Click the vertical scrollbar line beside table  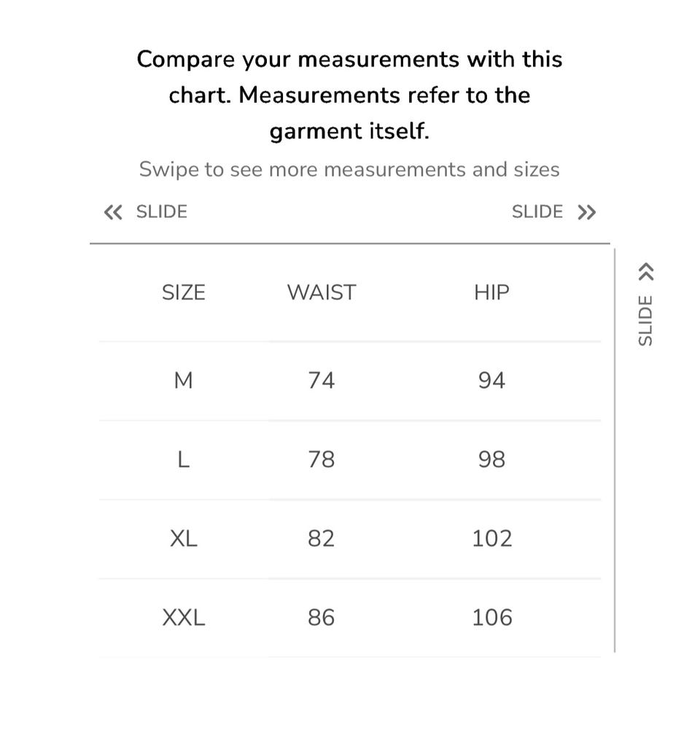point(615,450)
